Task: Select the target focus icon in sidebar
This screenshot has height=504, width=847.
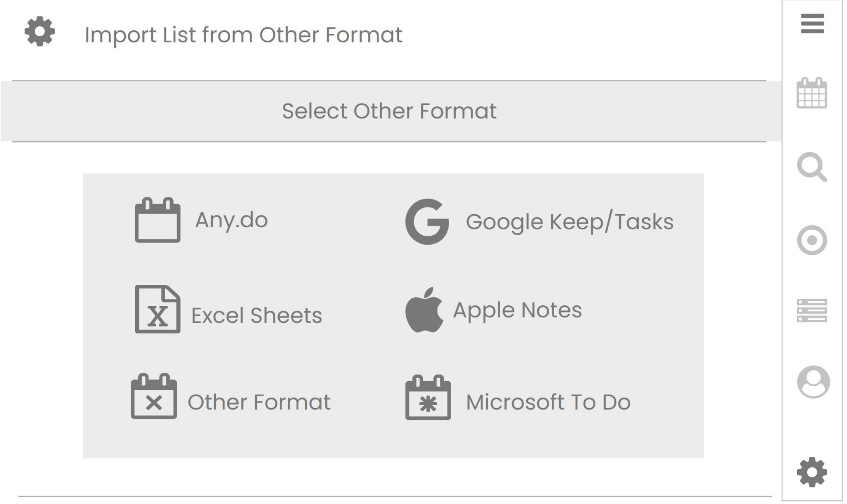Action: pyautogui.click(x=812, y=240)
